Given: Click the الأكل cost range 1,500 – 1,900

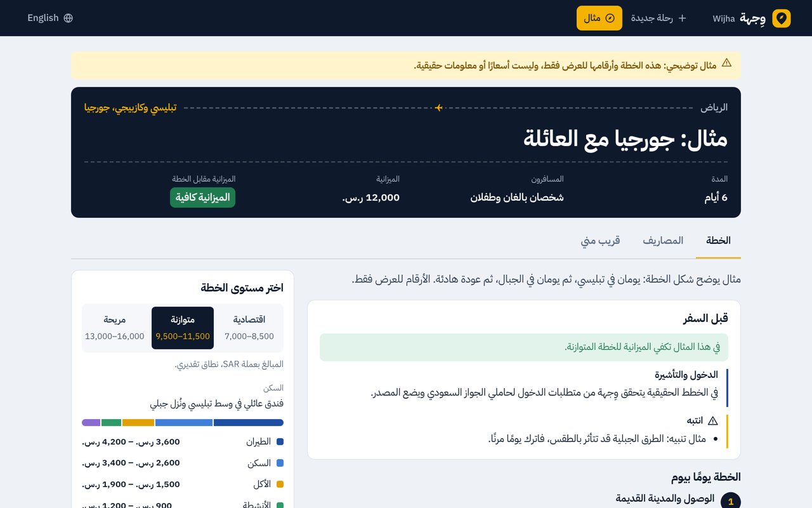Looking at the screenshot, I should pyautogui.click(x=131, y=484).
